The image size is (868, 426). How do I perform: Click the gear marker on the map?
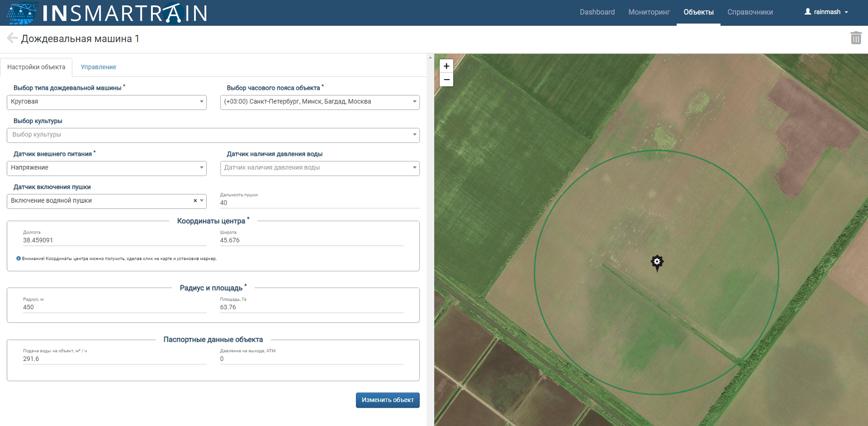657,262
